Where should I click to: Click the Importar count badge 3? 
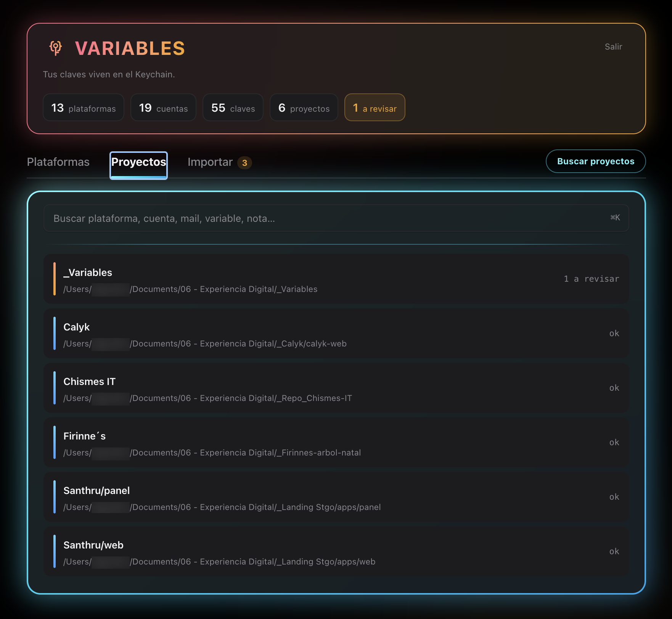244,163
